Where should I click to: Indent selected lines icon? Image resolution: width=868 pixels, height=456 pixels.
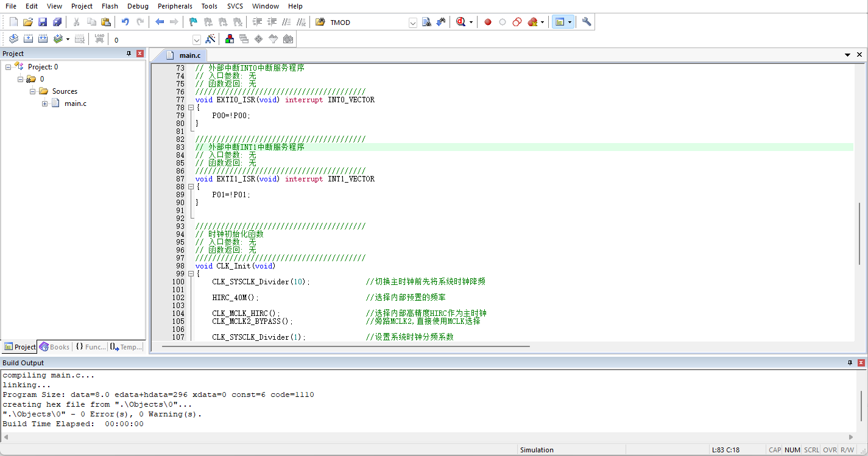pyautogui.click(x=257, y=22)
